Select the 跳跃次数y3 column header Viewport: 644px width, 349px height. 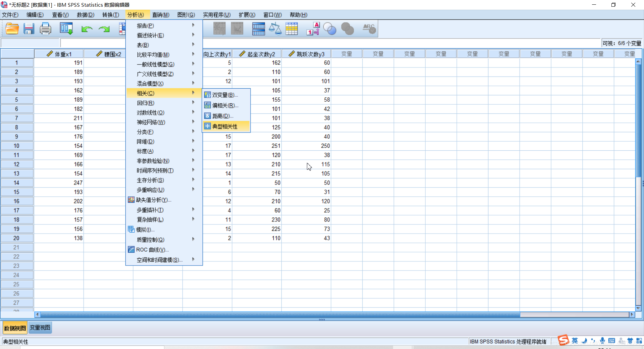(306, 54)
